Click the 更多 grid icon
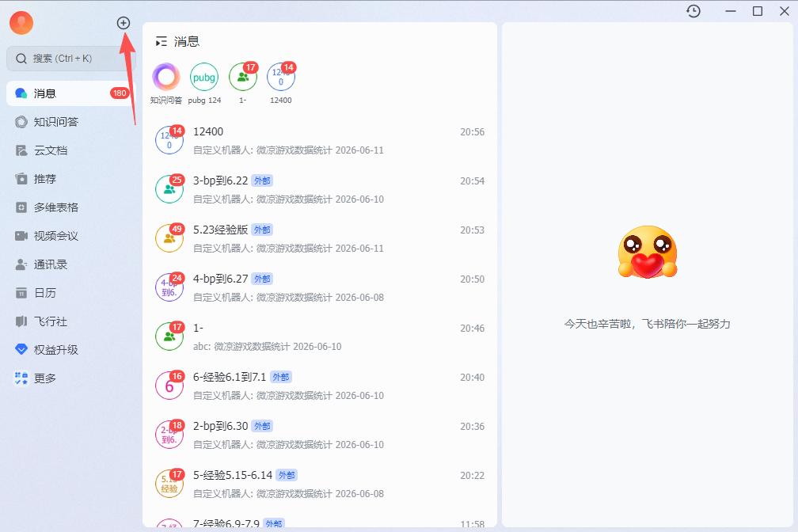The image size is (798, 532). (21, 378)
